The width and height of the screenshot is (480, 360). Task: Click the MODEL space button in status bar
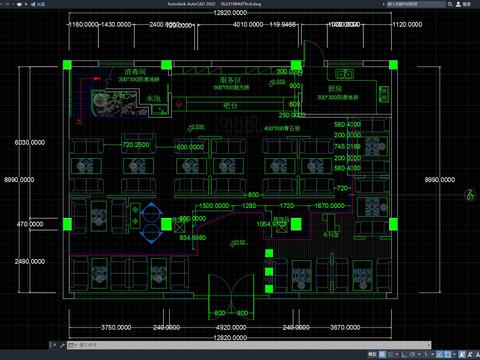(372, 354)
